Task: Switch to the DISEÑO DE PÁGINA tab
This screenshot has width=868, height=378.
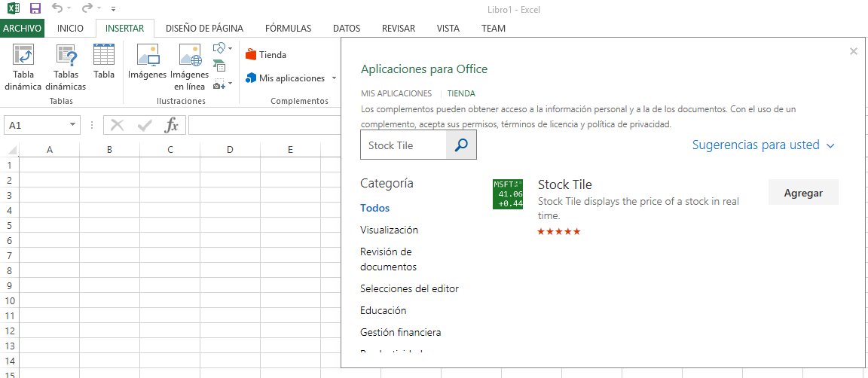Action: 204,28
